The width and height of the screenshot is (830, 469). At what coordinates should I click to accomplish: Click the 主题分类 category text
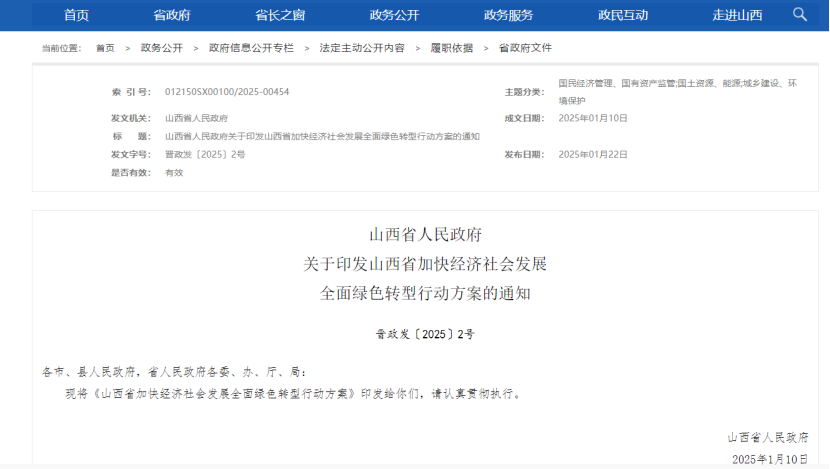tap(677, 91)
